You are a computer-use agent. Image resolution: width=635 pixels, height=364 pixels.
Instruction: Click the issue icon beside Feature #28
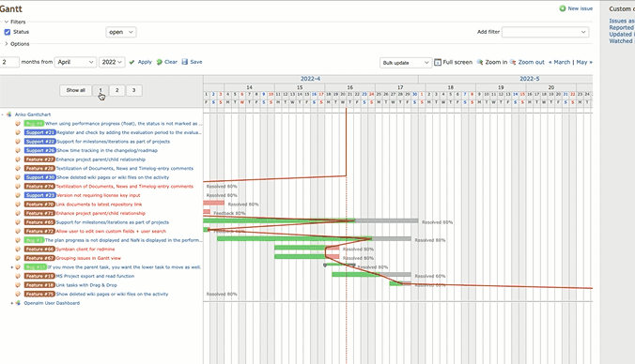click(18, 168)
